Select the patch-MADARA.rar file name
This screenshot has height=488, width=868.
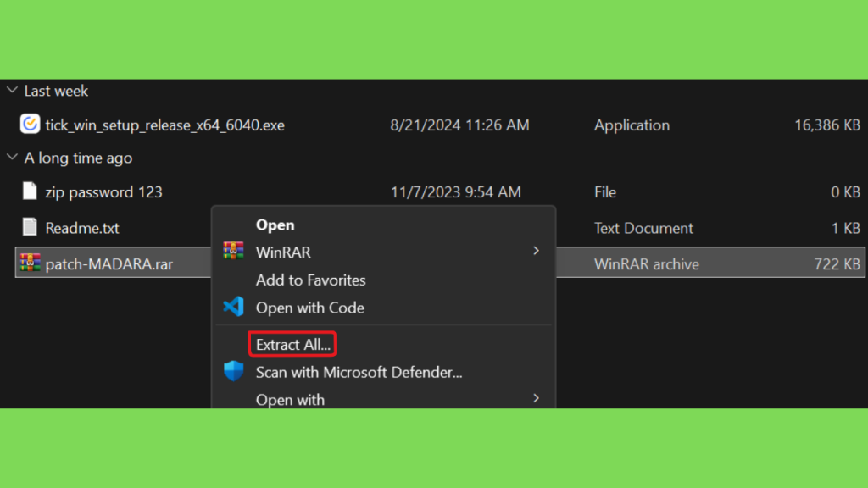pos(109,264)
